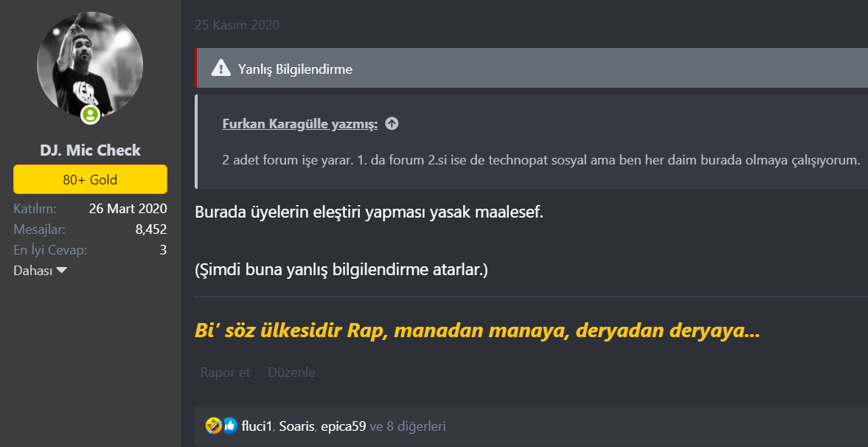Click the green online status icon on avatar
This screenshot has width=868, height=447.
90,114
